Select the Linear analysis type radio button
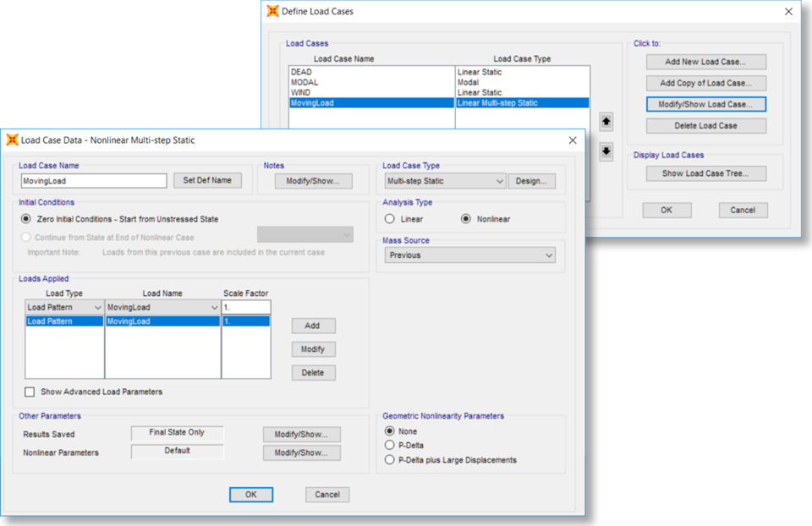 390,219
